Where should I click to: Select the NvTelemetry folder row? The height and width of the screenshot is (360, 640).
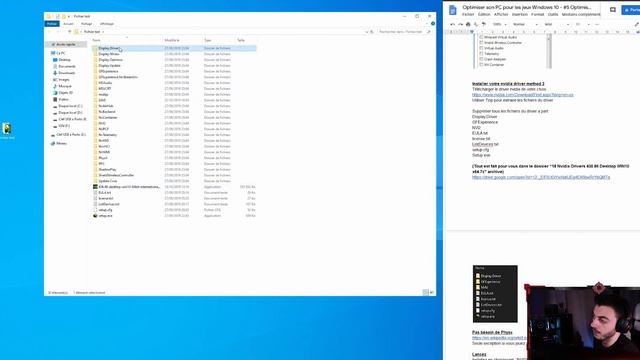click(x=174, y=135)
